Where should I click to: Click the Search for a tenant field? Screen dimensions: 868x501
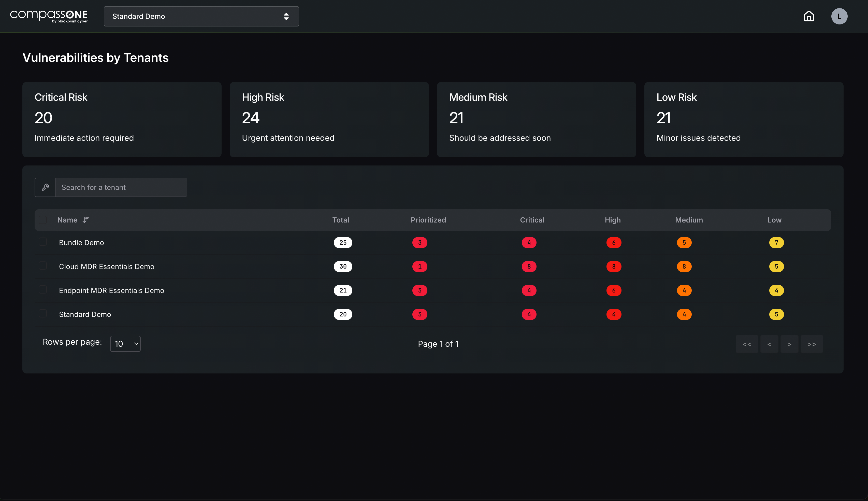pos(121,187)
